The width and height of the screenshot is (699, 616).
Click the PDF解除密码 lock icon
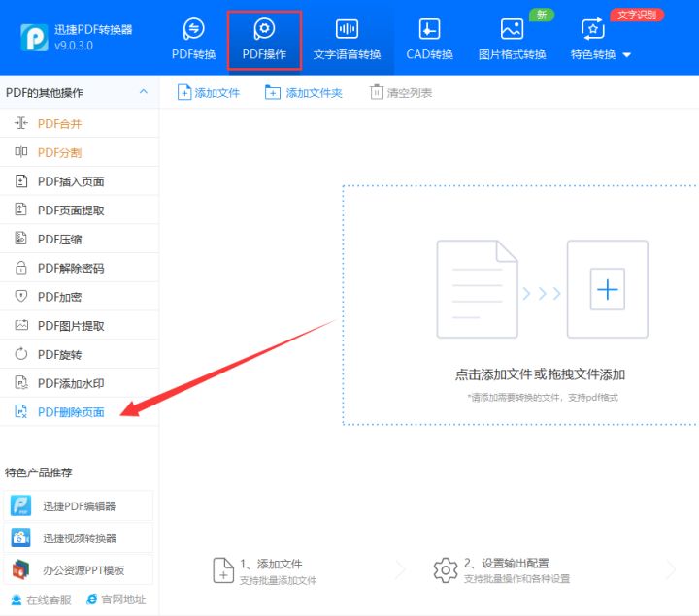[21, 267]
